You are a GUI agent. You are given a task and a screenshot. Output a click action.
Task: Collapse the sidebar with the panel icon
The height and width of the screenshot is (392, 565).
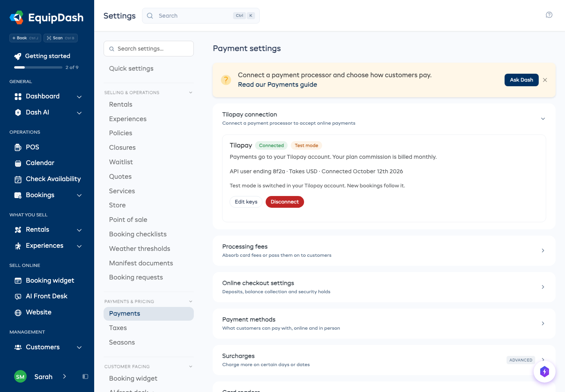point(85,377)
